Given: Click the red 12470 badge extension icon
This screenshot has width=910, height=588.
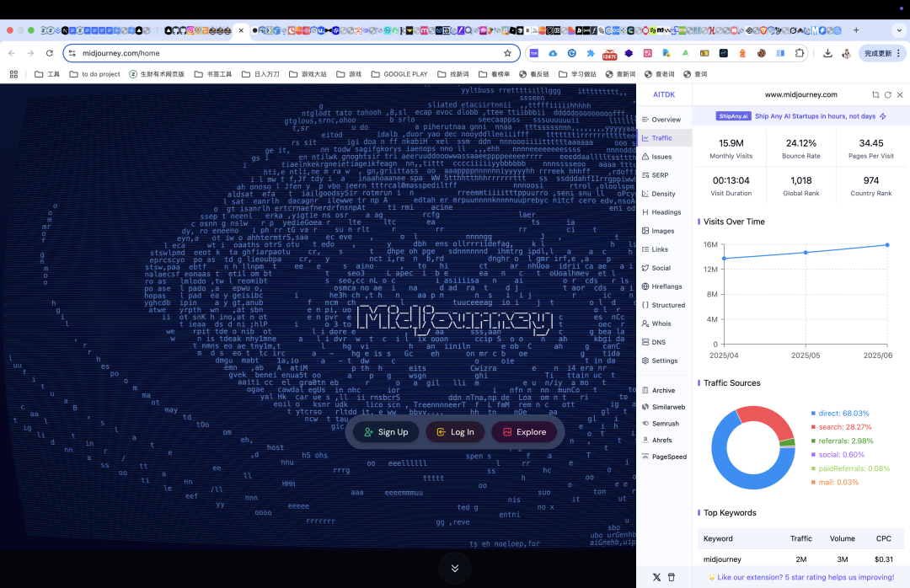Looking at the screenshot, I should point(610,54).
